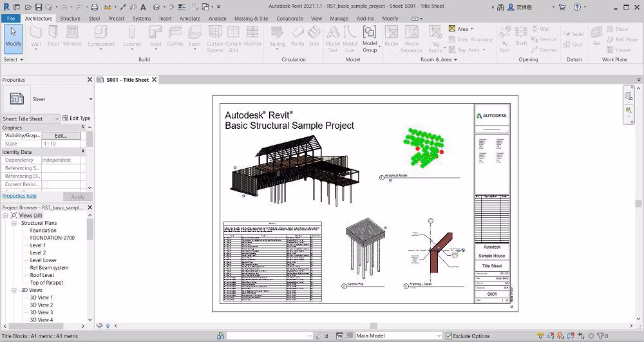
Task: Select the Model Group tool
Action: tap(370, 39)
